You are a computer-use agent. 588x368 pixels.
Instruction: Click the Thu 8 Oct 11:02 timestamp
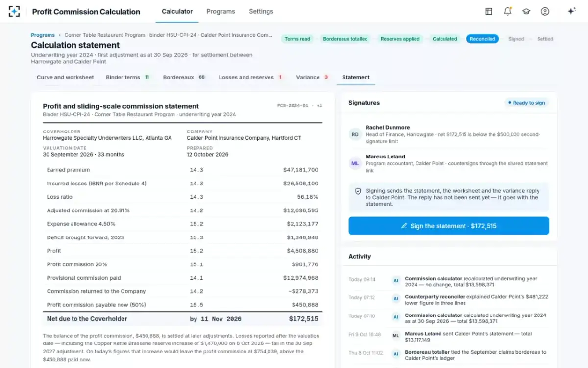366,353
